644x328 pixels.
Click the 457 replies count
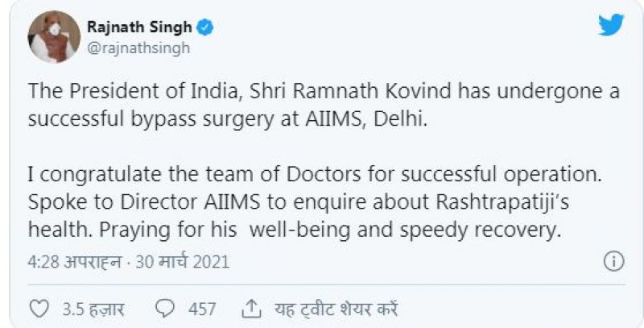[201, 309]
